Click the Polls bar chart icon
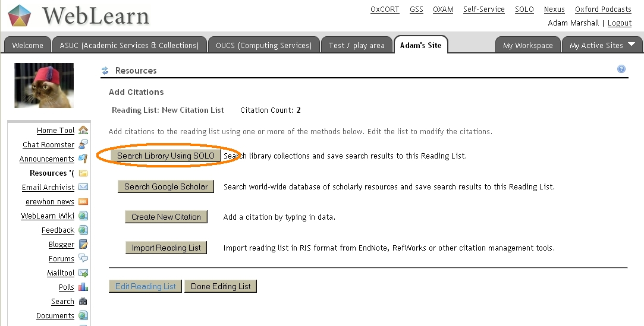This screenshot has width=644, height=326. point(83,287)
